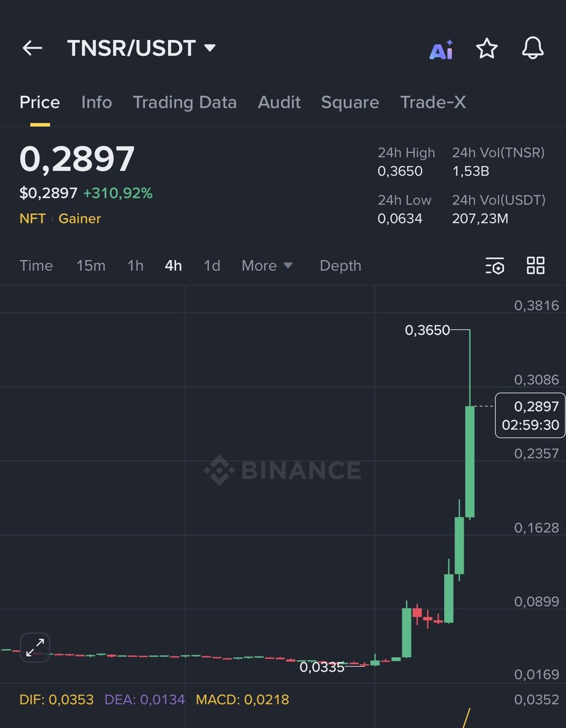Open the Trade-X tab
This screenshot has height=728, width=566.
click(x=433, y=102)
